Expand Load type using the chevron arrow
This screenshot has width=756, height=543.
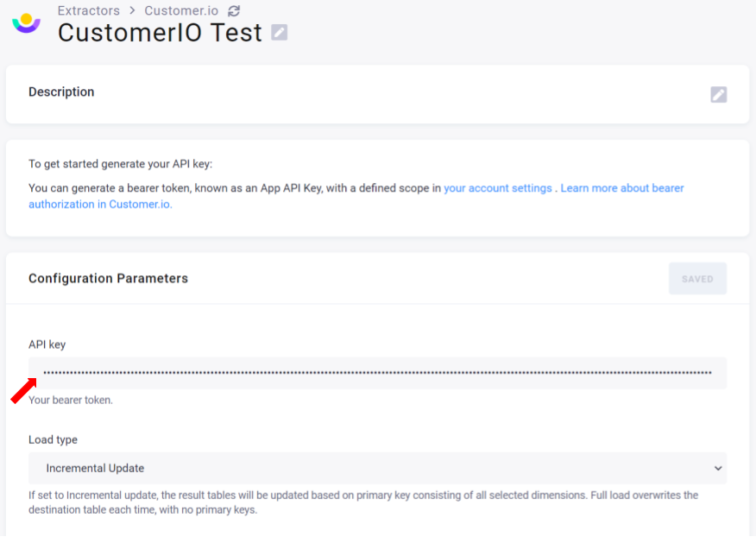pos(718,468)
